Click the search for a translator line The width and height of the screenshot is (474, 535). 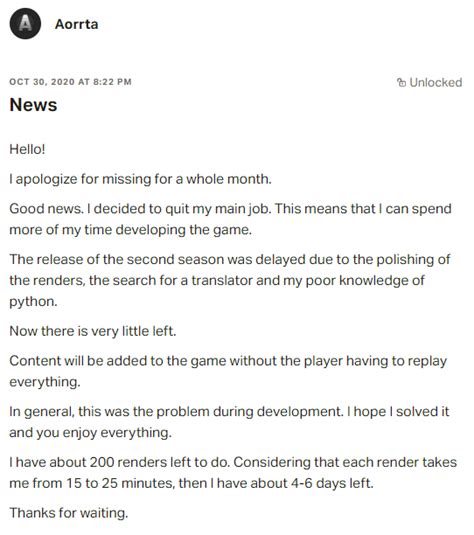(217, 280)
